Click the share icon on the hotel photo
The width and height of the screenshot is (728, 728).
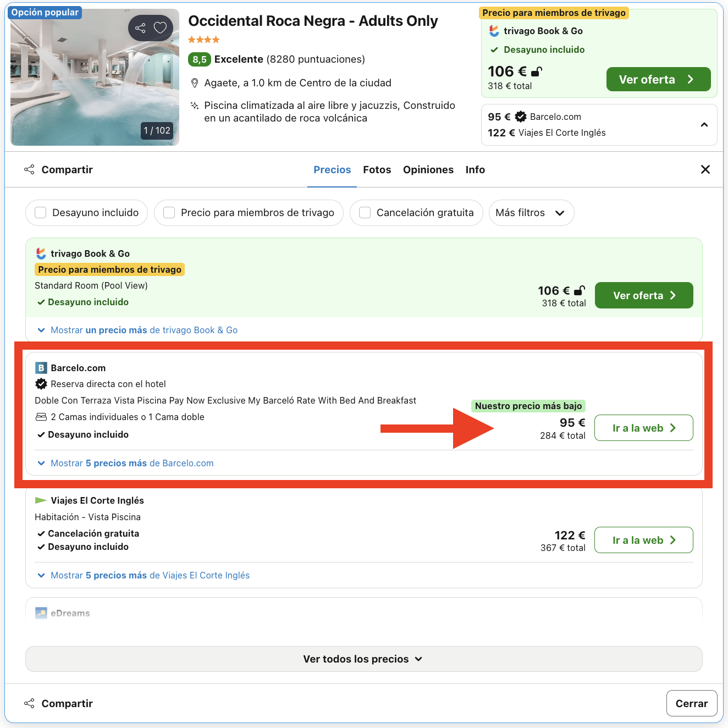141,27
